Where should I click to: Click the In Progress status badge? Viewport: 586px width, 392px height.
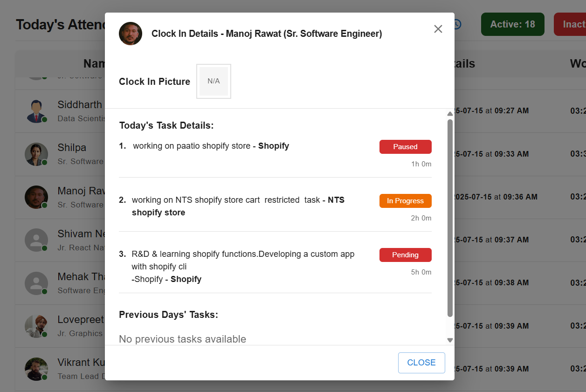405,201
